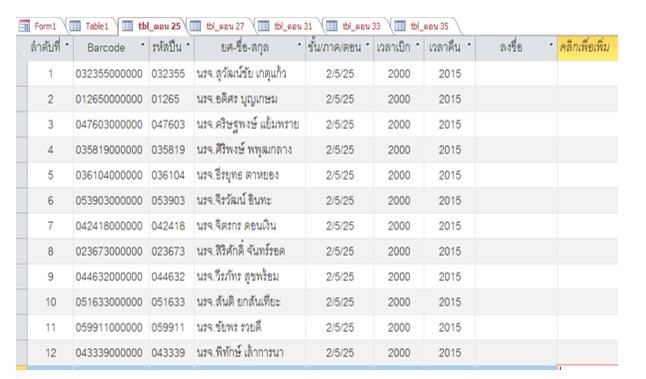Open the tbl_ตอน 31 tab
Image resolution: width=646 pixels, height=379 pixels.
pyautogui.click(x=288, y=26)
